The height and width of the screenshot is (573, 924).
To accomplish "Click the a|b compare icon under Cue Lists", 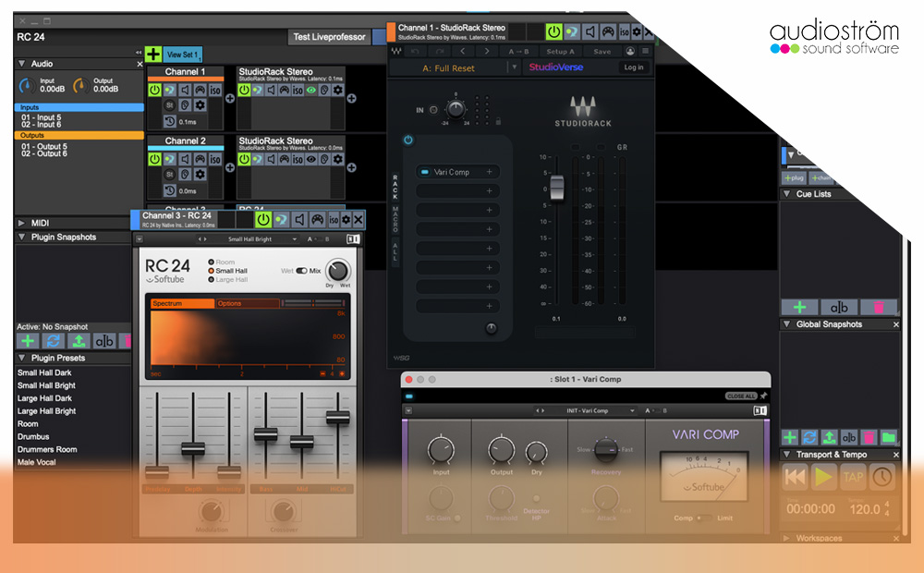I will [838, 307].
